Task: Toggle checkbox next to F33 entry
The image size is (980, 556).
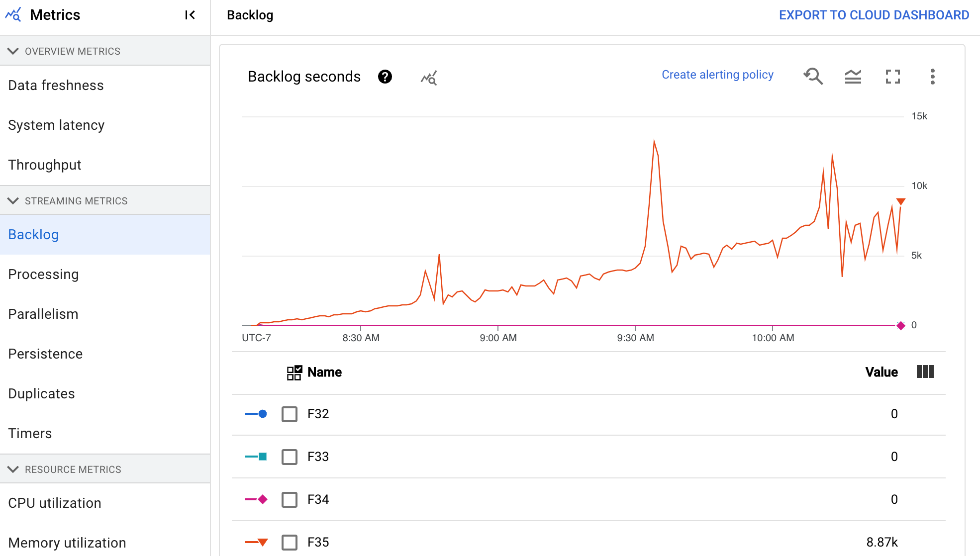Action: point(290,457)
